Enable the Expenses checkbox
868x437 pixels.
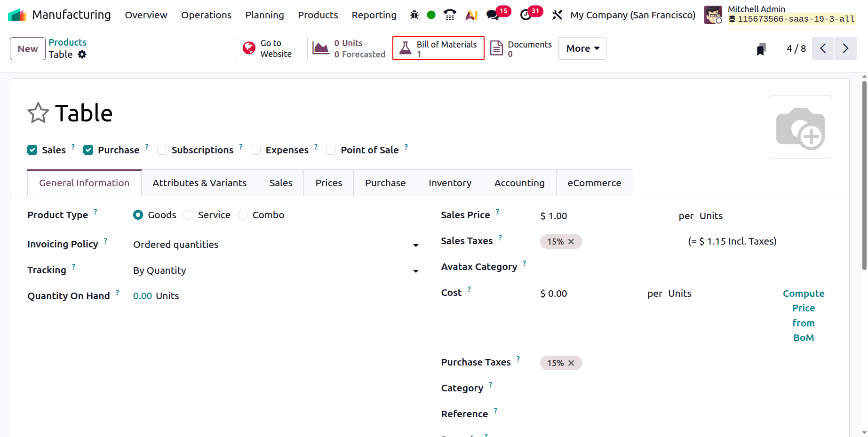coord(256,150)
